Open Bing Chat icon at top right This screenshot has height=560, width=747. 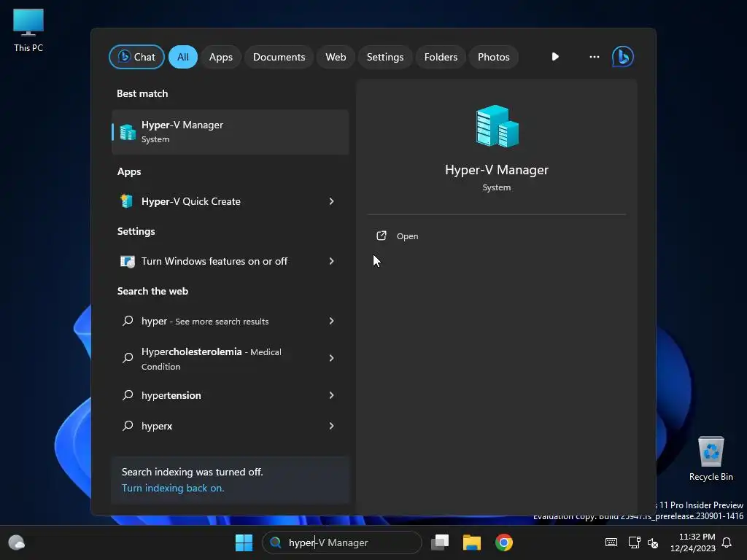point(623,57)
